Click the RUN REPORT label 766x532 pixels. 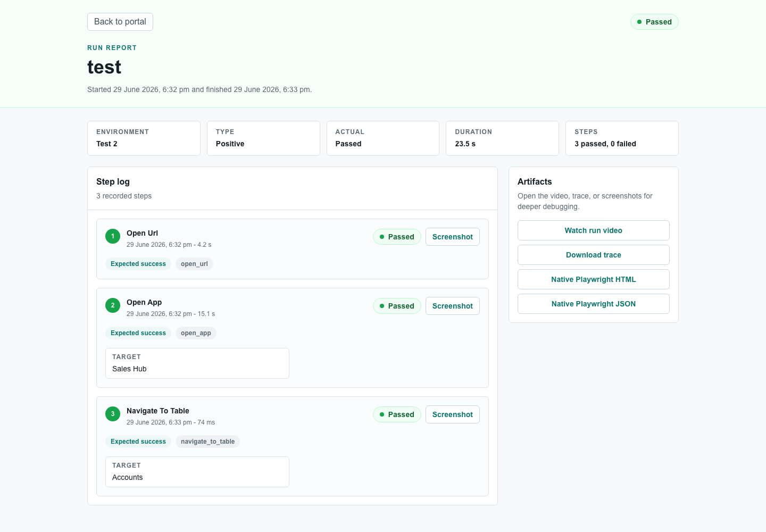[x=112, y=48]
